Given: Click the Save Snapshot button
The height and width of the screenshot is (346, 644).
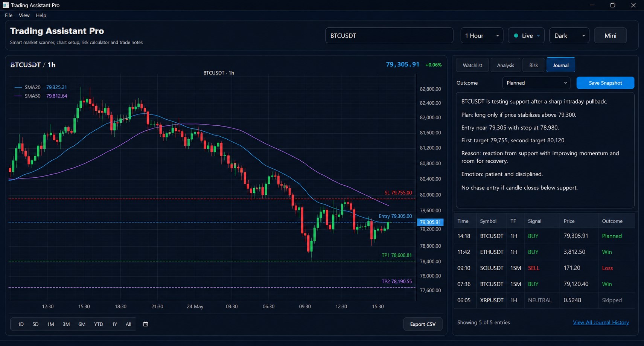Looking at the screenshot, I should pos(605,83).
